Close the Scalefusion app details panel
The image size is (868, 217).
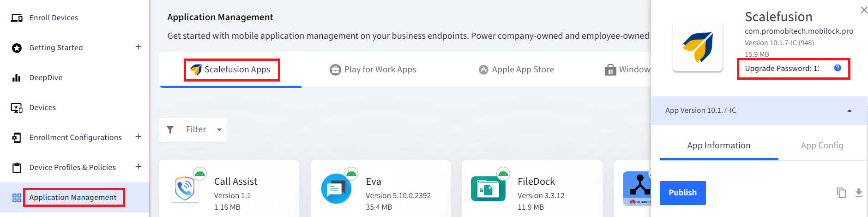(x=864, y=10)
